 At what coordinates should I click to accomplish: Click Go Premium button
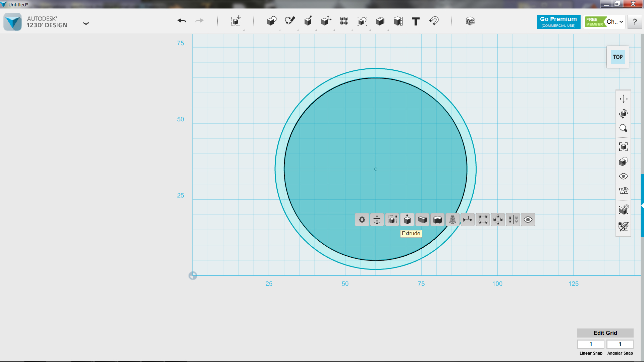point(558,21)
